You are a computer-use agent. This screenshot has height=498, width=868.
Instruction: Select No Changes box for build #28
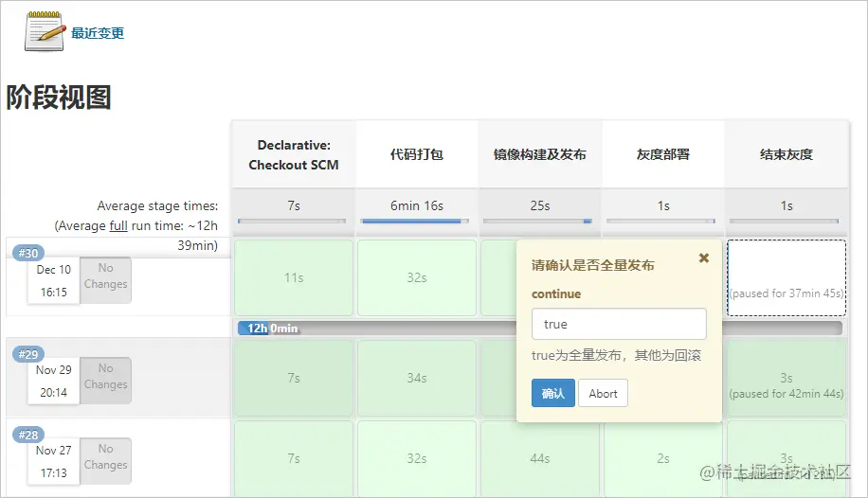pos(106,461)
